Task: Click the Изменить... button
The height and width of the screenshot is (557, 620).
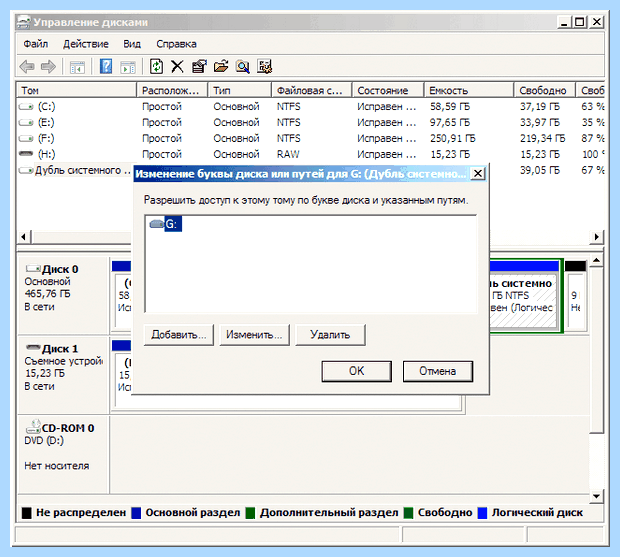Action: pyautogui.click(x=254, y=335)
